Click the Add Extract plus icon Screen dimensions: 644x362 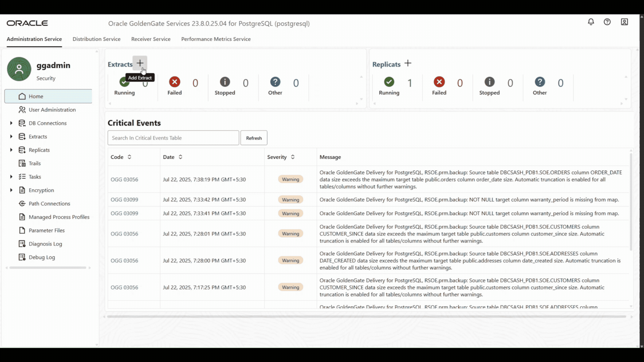pyautogui.click(x=140, y=63)
